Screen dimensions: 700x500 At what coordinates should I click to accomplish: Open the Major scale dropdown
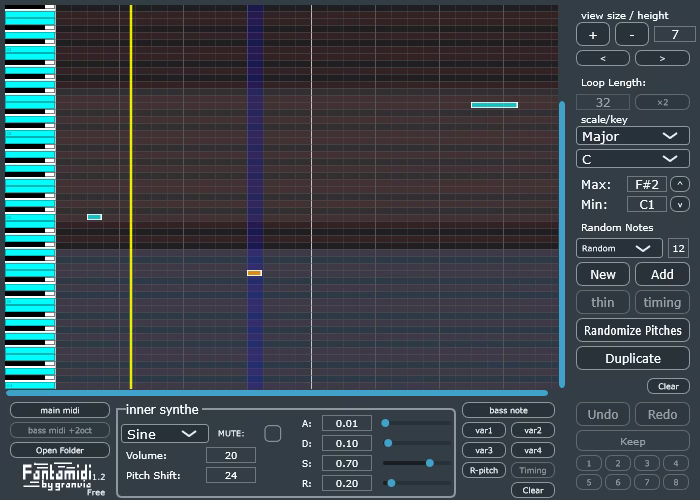click(633, 136)
